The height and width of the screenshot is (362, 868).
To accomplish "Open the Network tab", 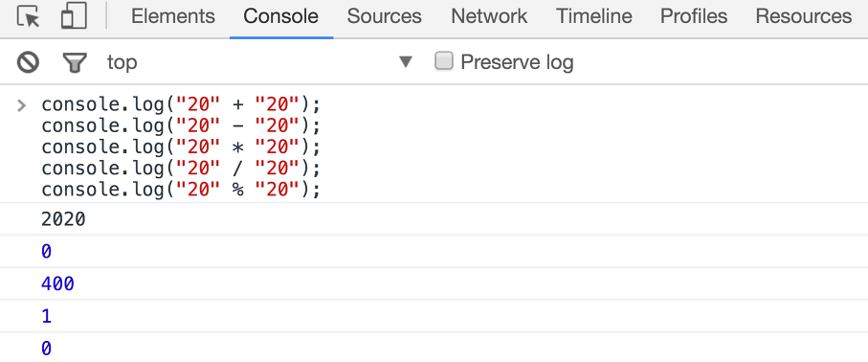I will tap(489, 16).
